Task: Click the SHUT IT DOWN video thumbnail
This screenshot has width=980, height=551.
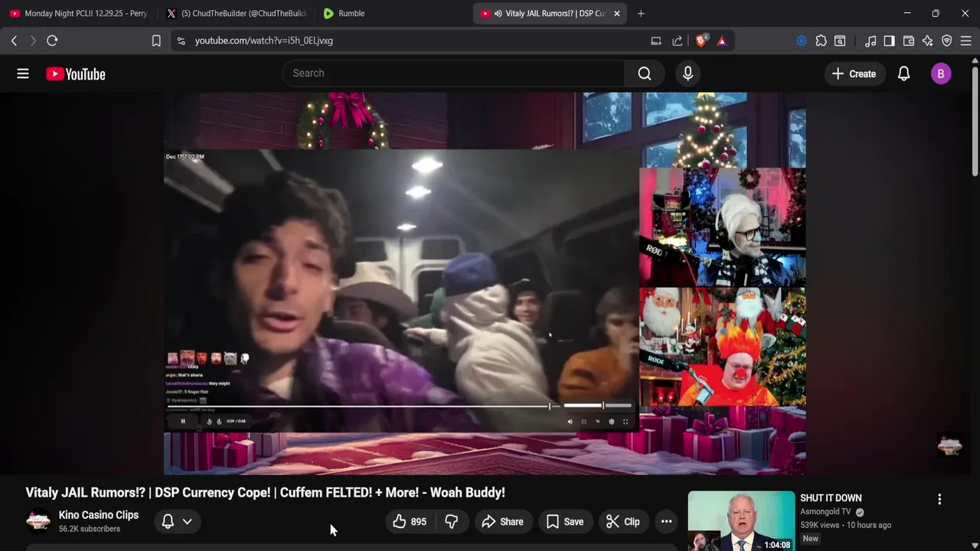Action: tap(741, 521)
